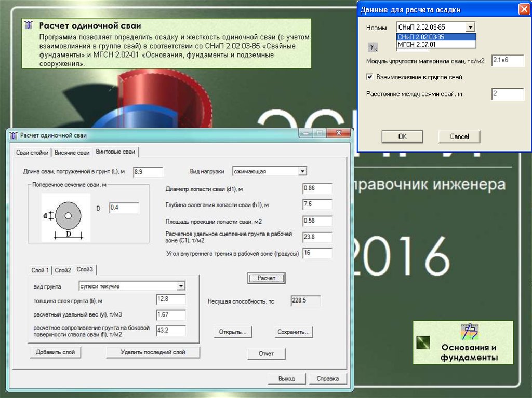
Task: Click the pile icon beside the header title
Action: [x=30, y=25]
